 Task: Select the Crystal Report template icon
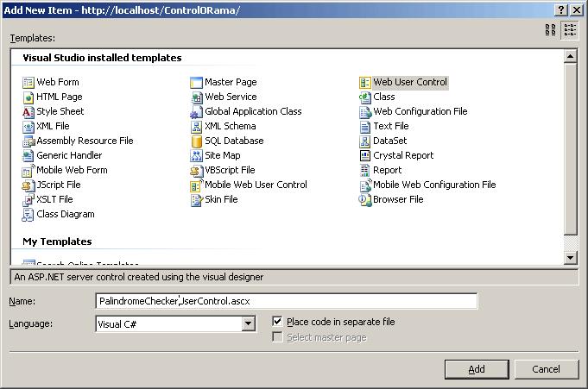(x=364, y=155)
